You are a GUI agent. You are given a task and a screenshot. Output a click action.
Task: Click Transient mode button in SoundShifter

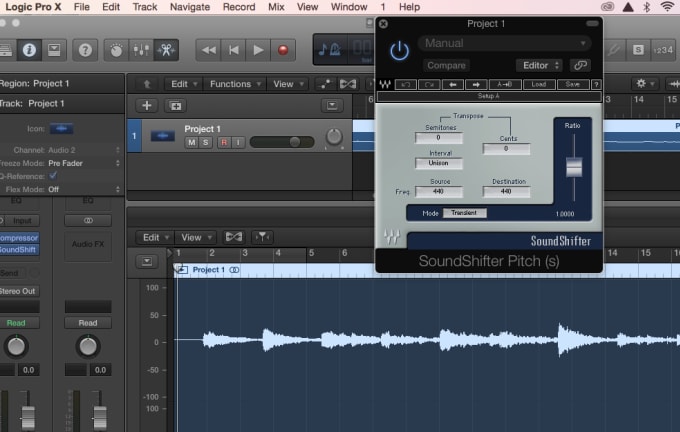pos(464,213)
